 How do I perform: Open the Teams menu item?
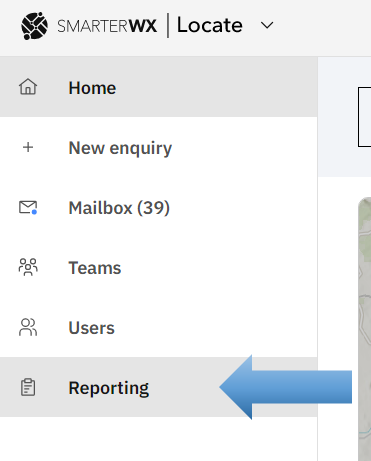pos(158,267)
